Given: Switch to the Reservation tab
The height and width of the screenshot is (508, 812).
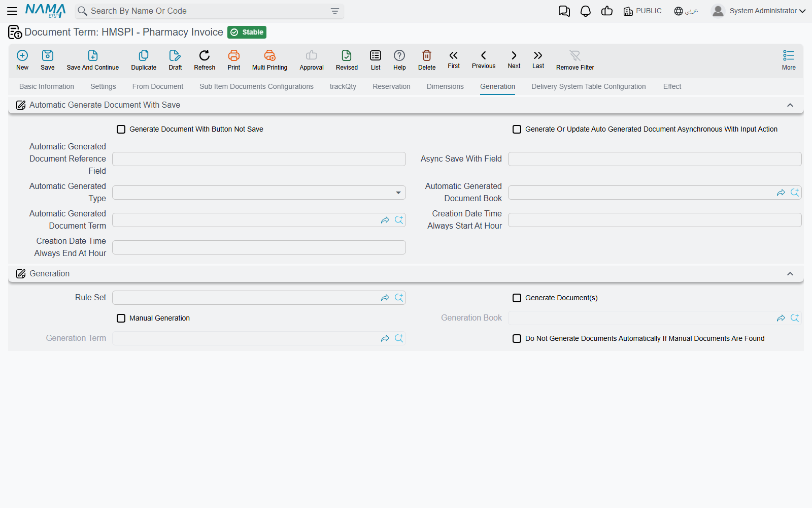Looking at the screenshot, I should pyautogui.click(x=391, y=86).
